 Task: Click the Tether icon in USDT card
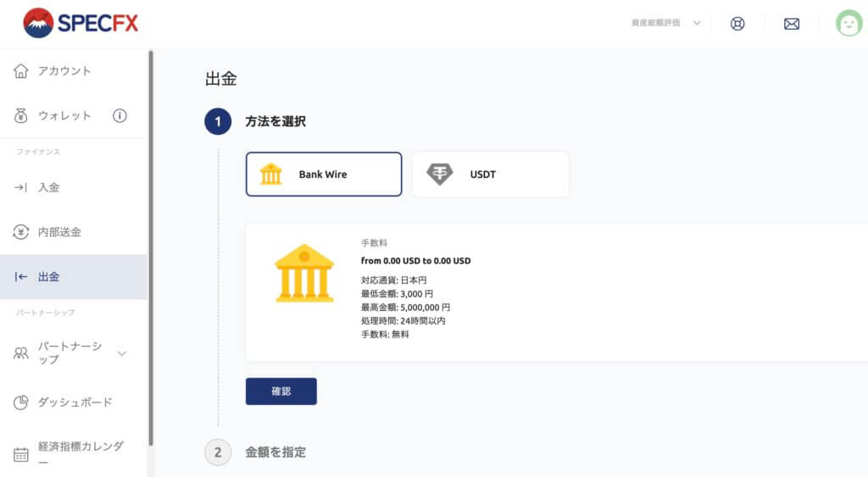(x=440, y=174)
